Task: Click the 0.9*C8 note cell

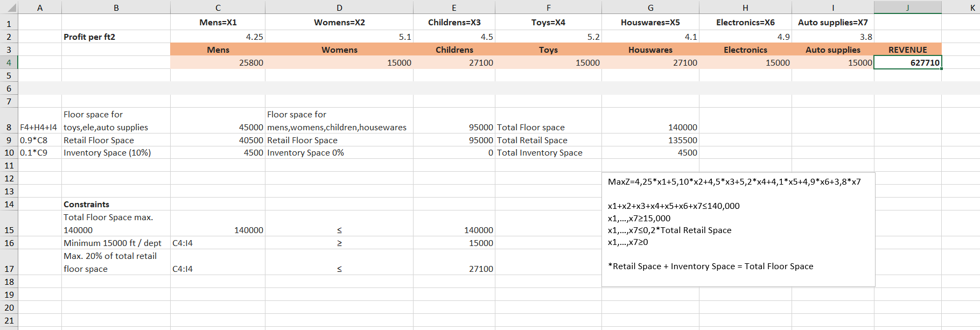Action: [x=39, y=140]
